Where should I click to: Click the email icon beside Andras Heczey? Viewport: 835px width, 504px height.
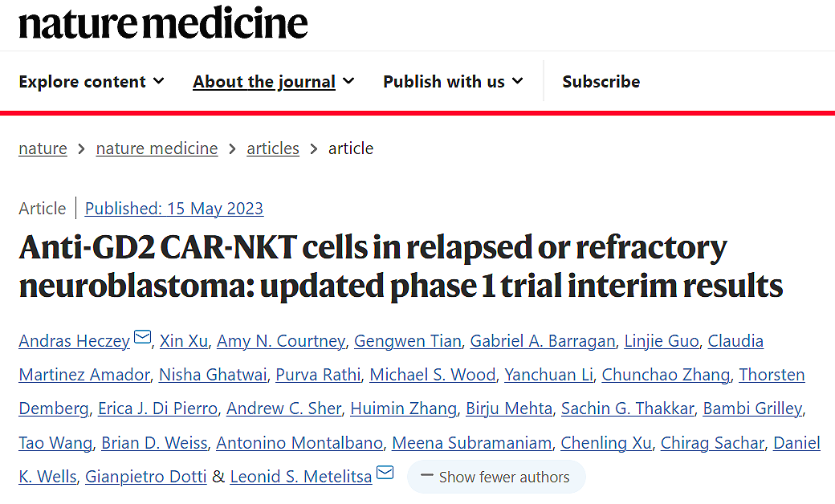coord(142,337)
